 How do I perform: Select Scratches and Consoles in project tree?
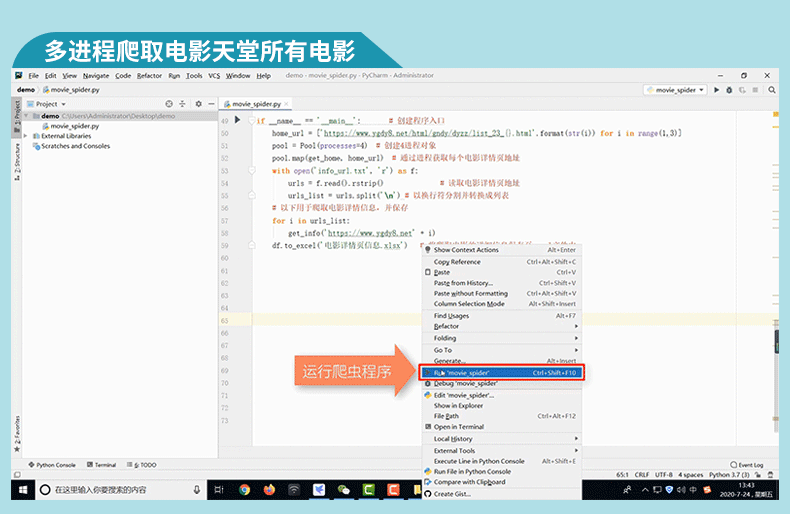coord(75,146)
